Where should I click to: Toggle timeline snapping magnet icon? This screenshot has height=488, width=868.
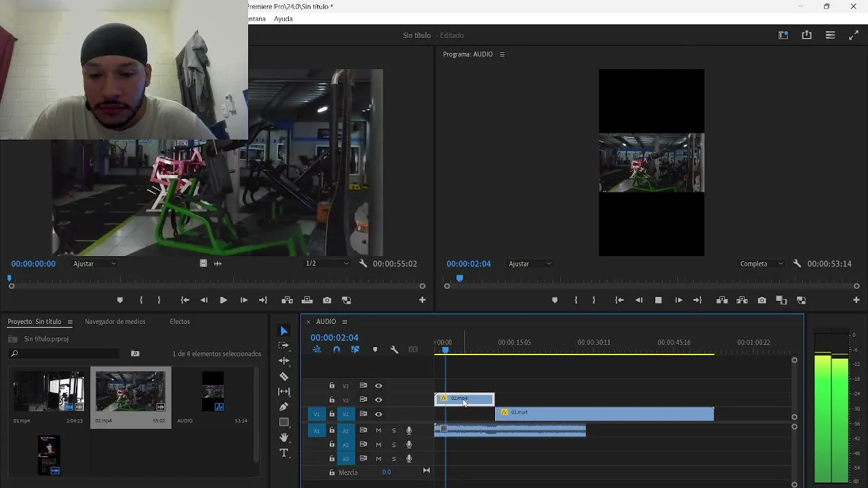tap(336, 350)
